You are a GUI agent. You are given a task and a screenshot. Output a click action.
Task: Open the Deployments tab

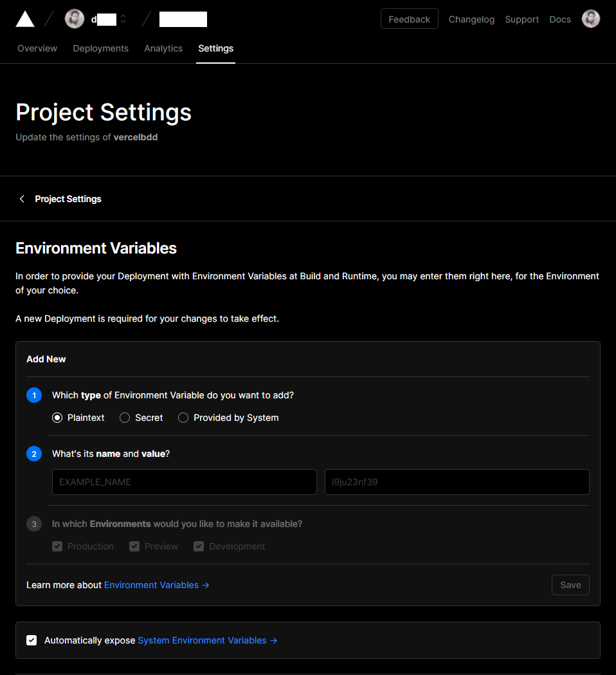(x=100, y=48)
